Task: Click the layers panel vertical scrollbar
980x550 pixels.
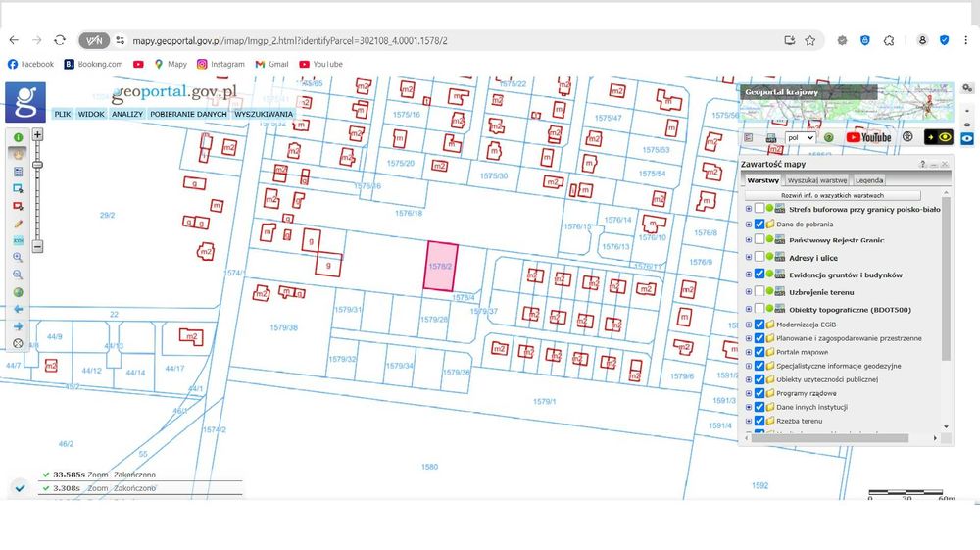Action: coord(947,279)
